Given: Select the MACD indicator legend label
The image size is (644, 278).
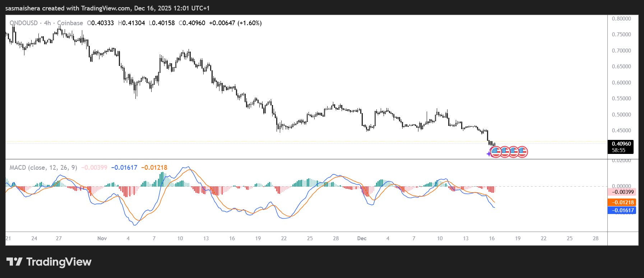Looking at the screenshot, I should [43, 168].
